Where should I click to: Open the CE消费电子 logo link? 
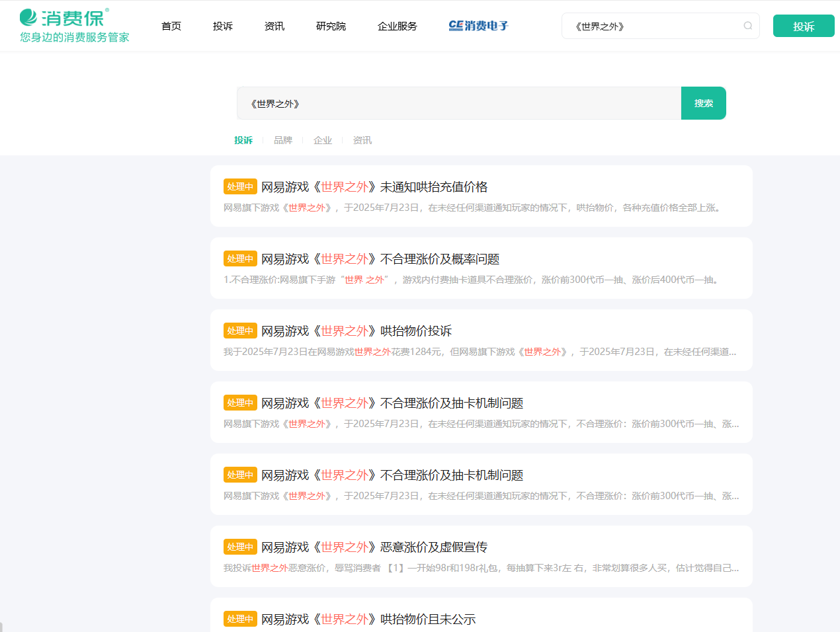pyautogui.click(x=478, y=26)
